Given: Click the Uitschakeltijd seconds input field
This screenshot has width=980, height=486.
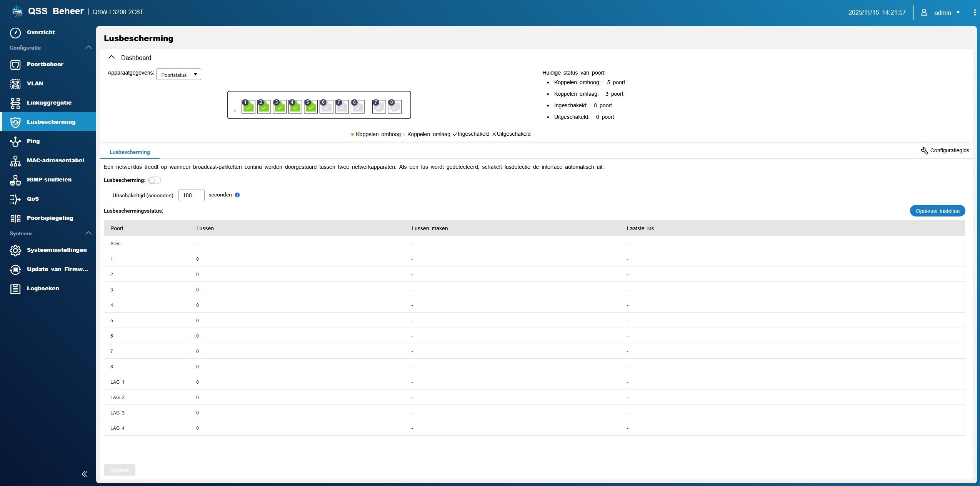Looking at the screenshot, I should [191, 195].
